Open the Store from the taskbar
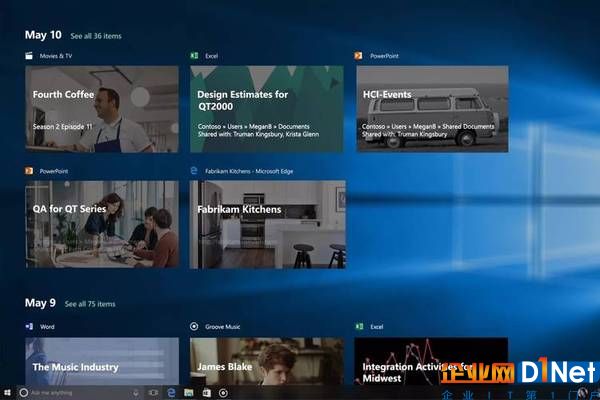Viewport: 600px width, 400px height. [207, 393]
